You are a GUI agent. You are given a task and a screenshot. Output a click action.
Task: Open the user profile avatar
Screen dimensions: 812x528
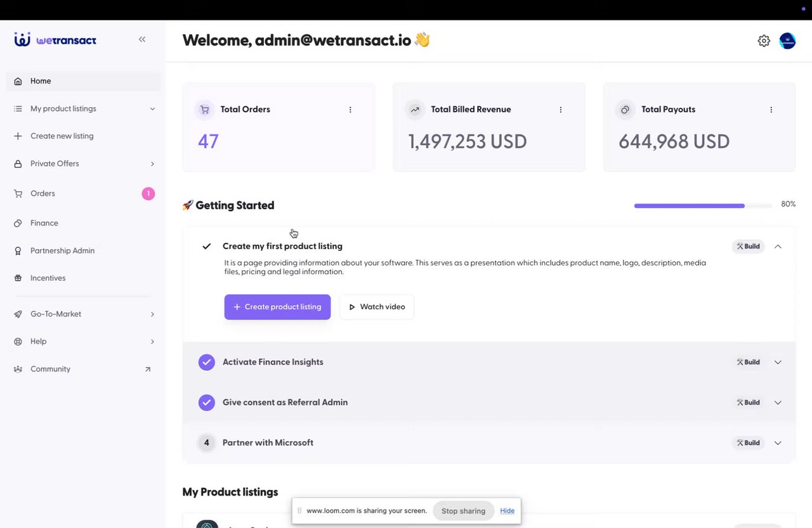point(787,41)
